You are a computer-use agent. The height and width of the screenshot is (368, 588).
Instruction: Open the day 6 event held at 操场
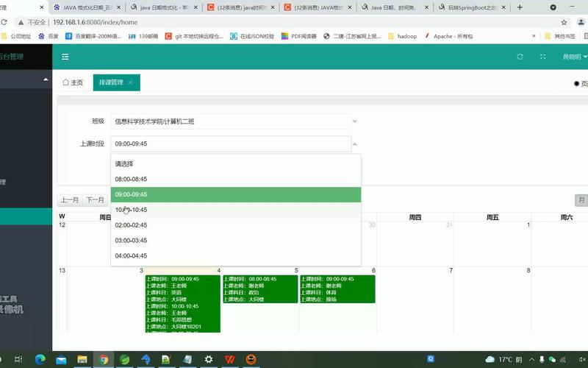coord(337,289)
